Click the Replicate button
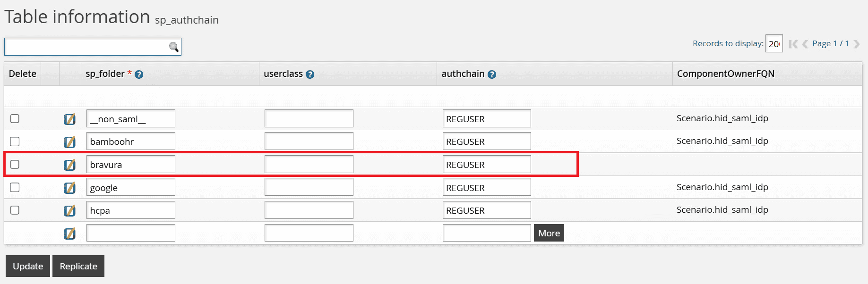 pyautogui.click(x=78, y=266)
